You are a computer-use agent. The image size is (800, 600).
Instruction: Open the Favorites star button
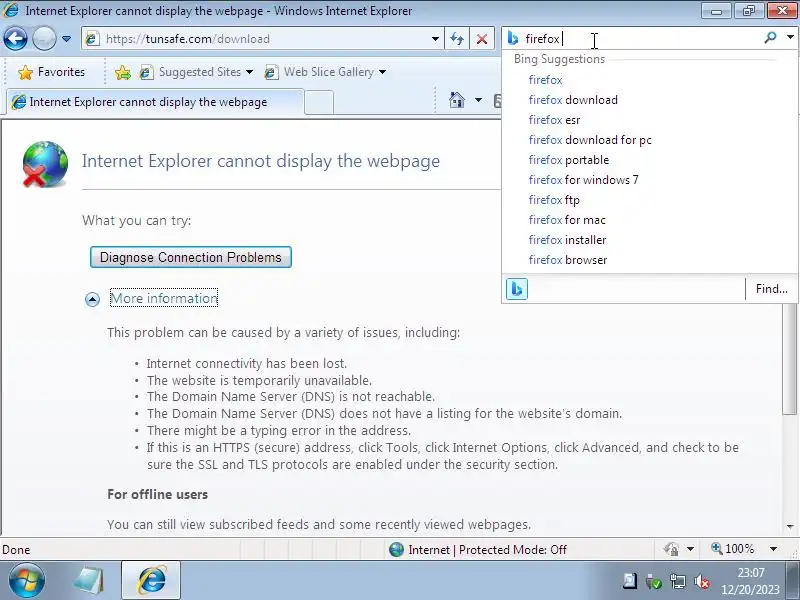[x=51, y=72]
